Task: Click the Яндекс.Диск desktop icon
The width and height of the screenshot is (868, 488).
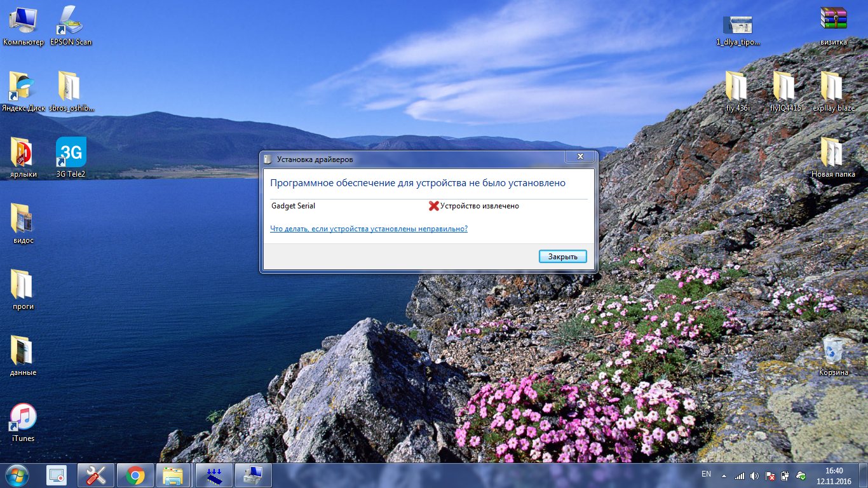Action: 23,90
